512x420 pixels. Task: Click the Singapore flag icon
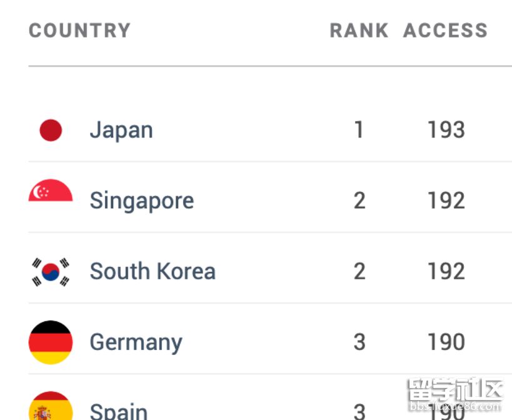tap(51, 191)
